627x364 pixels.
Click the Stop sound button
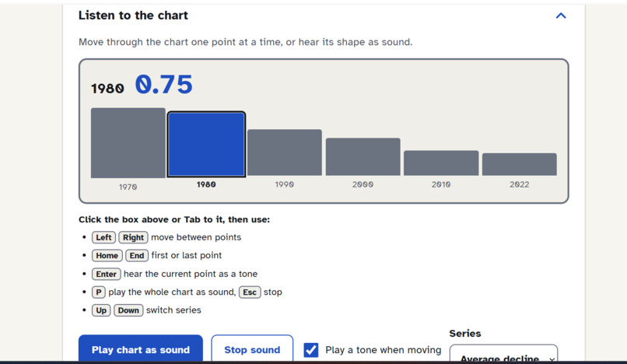[252, 349]
